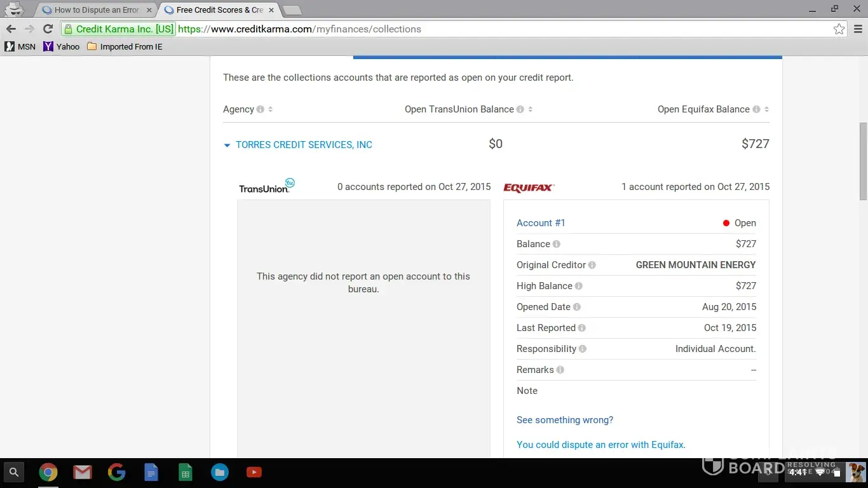The height and width of the screenshot is (488, 868).
Task: Go back to the previous page
Action: click(x=11, y=29)
